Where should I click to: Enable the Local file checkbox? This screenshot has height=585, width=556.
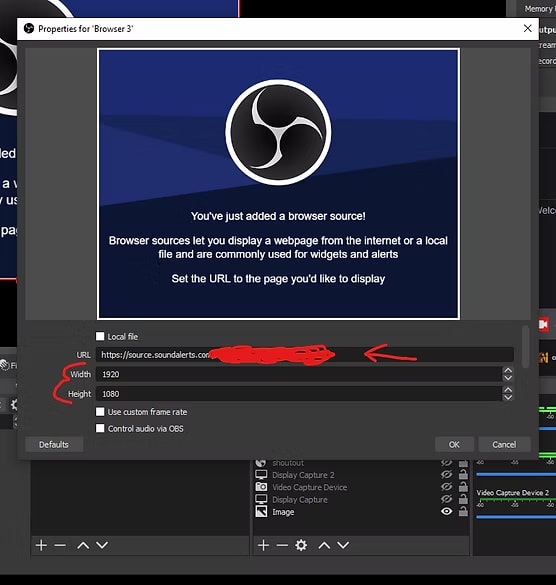pos(100,337)
